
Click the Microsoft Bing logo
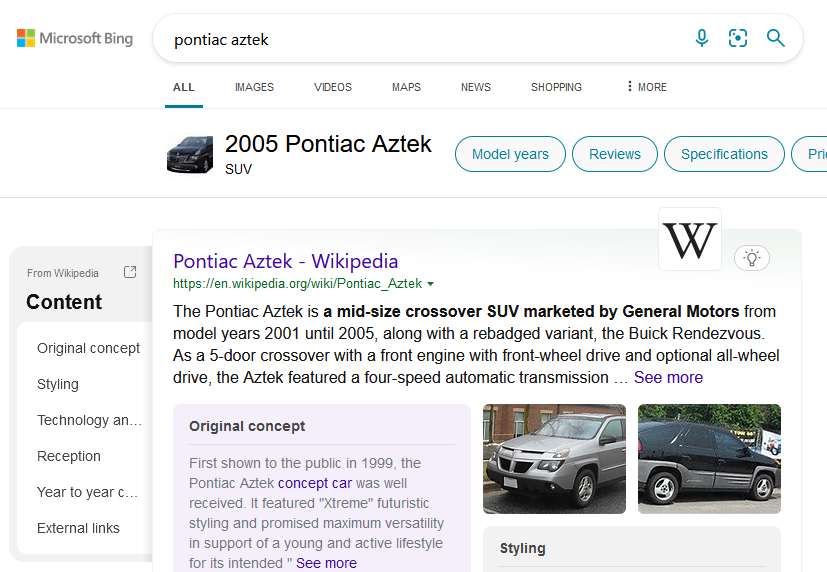click(75, 38)
